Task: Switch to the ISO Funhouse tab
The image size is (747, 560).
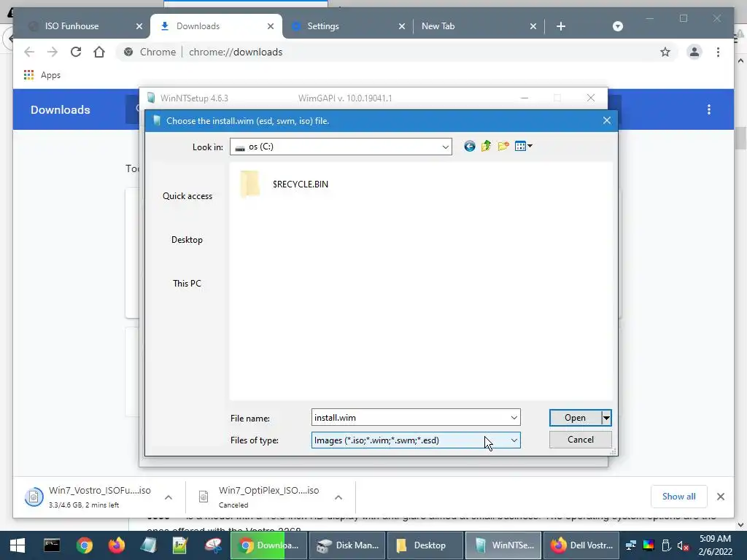Action: point(71,26)
